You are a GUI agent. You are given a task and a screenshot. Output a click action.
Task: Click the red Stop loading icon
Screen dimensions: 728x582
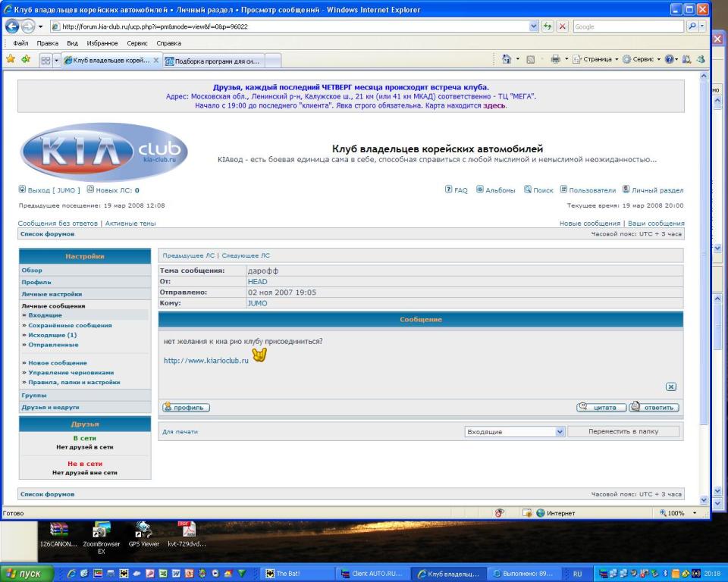click(563, 26)
